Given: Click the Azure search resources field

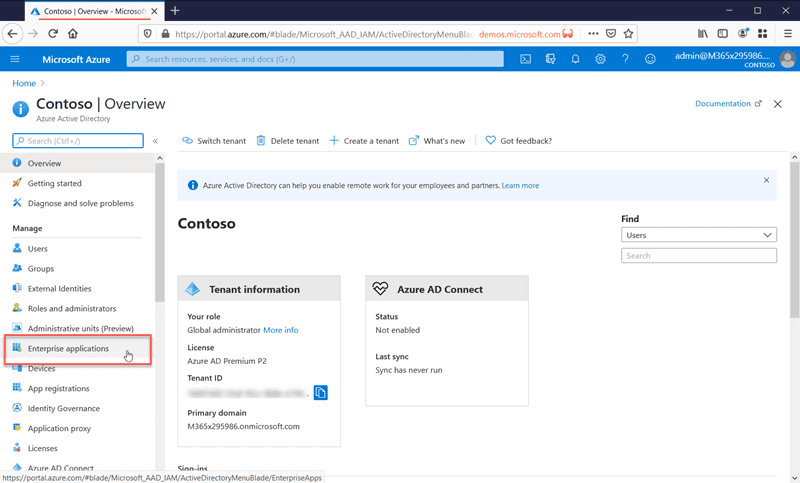Looking at the screenshot, I should pyautogui.click(x=315, y=60).
